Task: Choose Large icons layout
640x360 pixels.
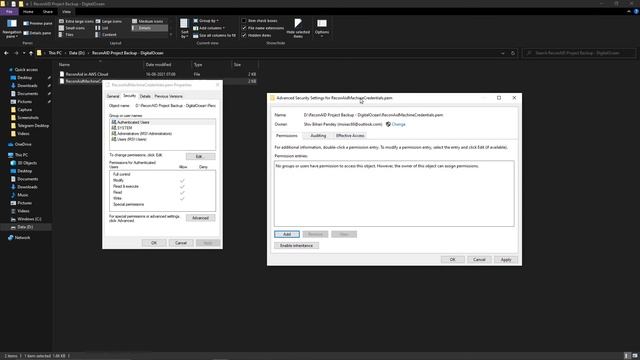Action: [x=109, y=21]
